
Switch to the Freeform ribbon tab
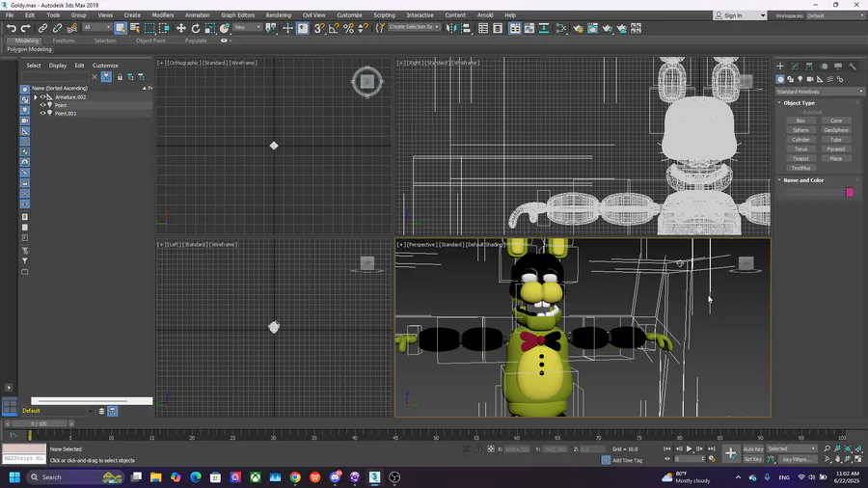pos(64,41)
